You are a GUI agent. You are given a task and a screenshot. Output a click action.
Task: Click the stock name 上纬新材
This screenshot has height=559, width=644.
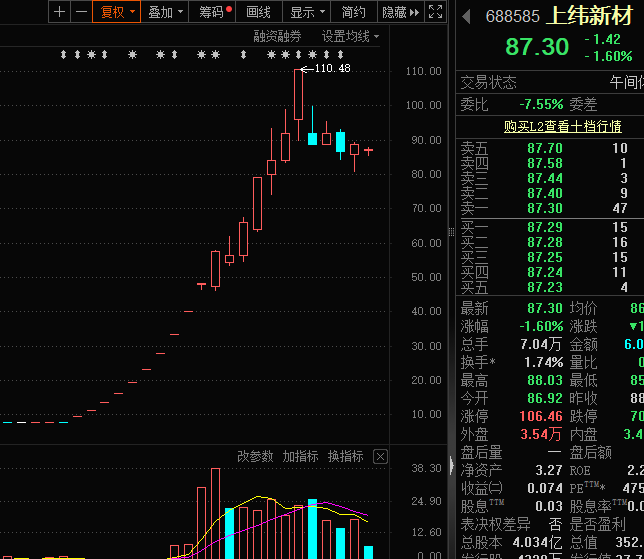[x=590, y=16]
